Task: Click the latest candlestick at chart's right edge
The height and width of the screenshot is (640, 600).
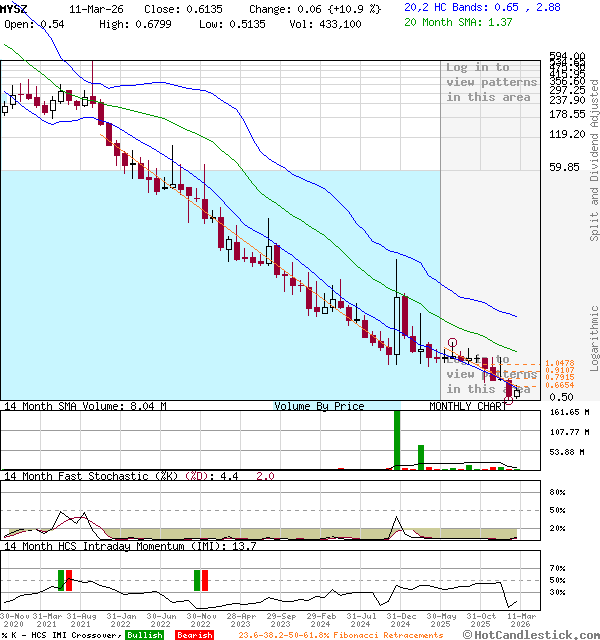Action: (517, 391)
